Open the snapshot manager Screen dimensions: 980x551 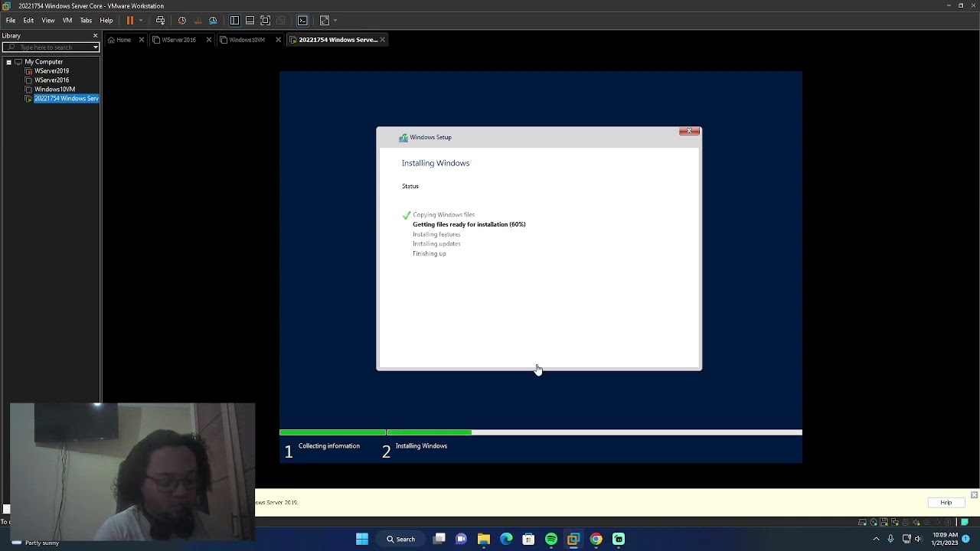coord(213,21)
